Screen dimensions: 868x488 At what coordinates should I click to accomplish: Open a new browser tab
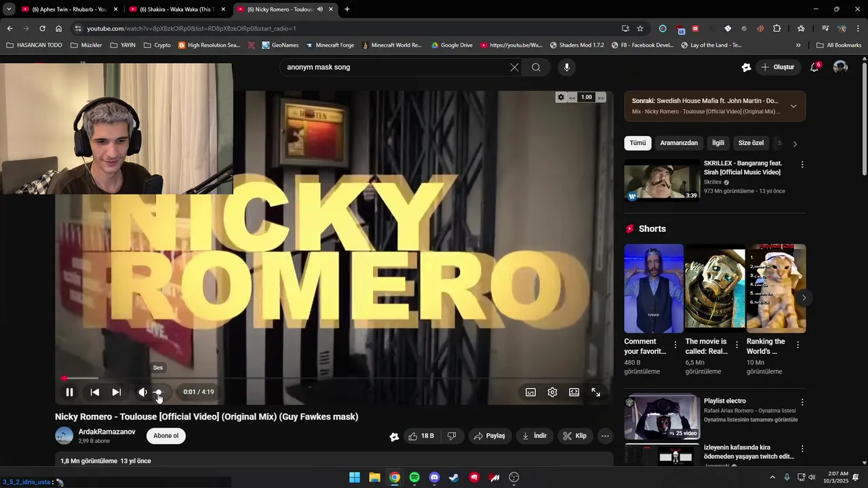(347, 9)
